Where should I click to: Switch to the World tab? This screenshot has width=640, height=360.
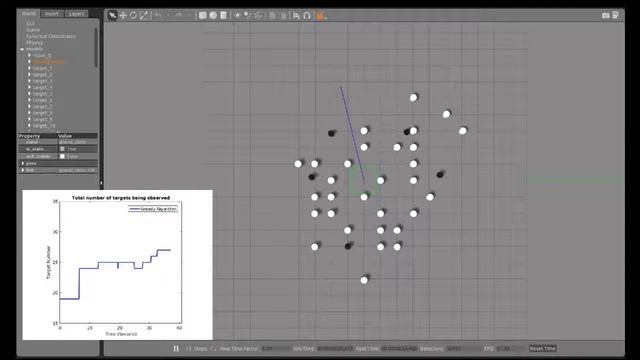[x=29, y=13]
